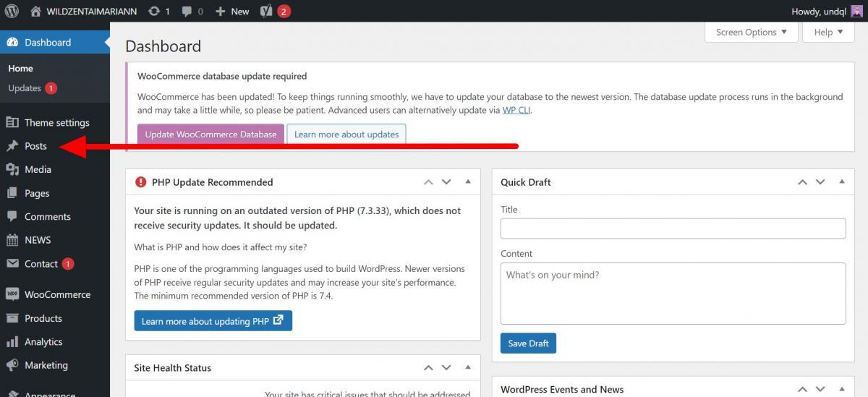Open the Help dropdown tab
Viewport: 868px width, 397px height.
click(x=828, y=32)
